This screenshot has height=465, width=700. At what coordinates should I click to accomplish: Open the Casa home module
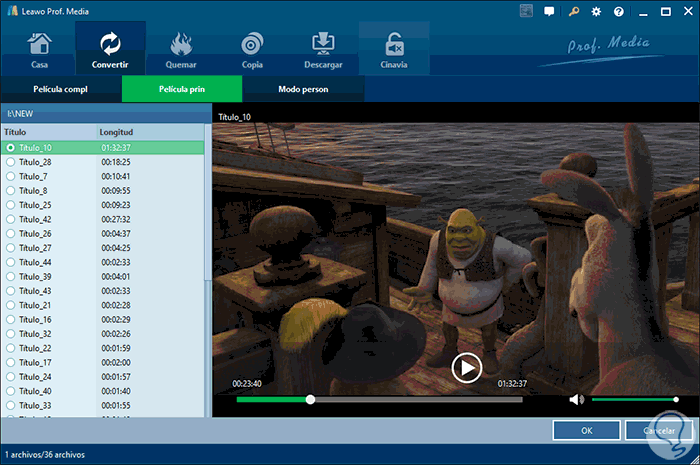tap(39, 50)
